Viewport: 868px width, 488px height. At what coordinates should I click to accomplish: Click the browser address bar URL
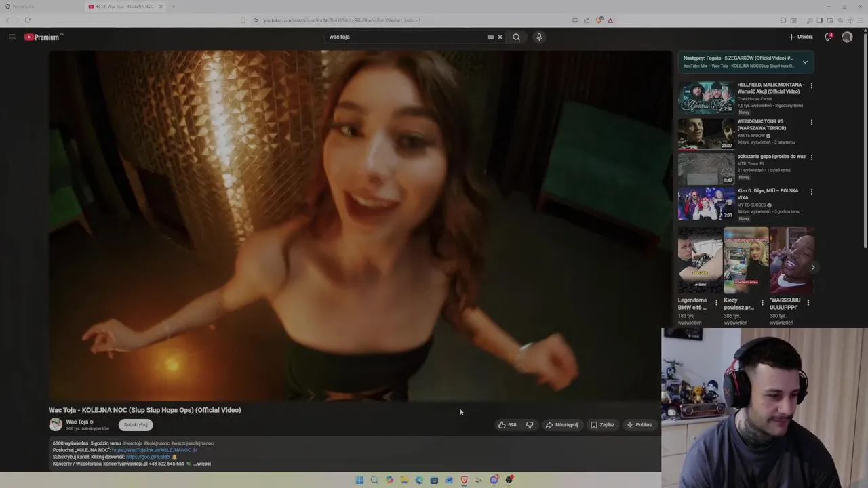pyautogui.click(x=342, y=20)
